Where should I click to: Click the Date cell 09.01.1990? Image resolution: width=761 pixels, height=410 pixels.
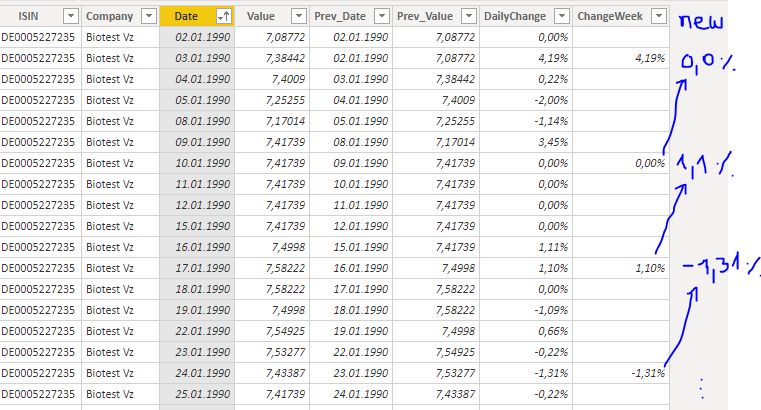coord(197,142)
